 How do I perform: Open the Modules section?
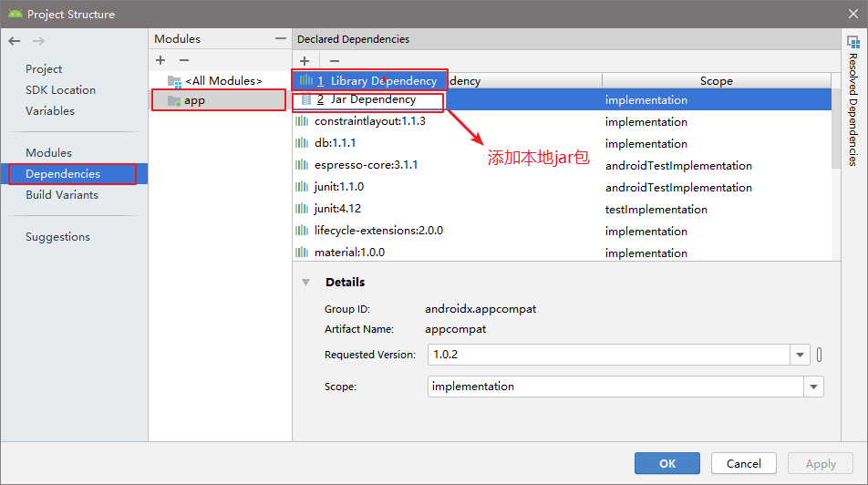pyautogui.click(x=48, y=153)
